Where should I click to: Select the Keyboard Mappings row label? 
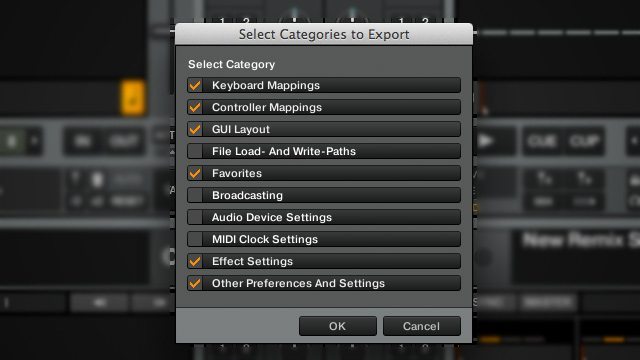pos(266,85)
